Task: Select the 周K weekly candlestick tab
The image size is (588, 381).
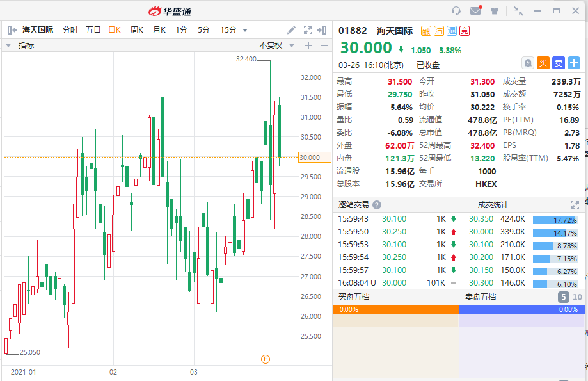Action: coord(136,30)
